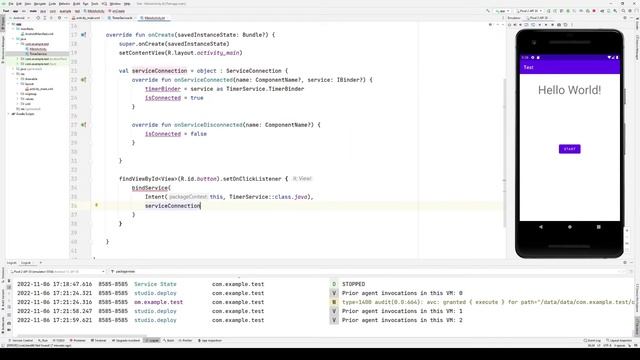Open the Edit menu

19,4
